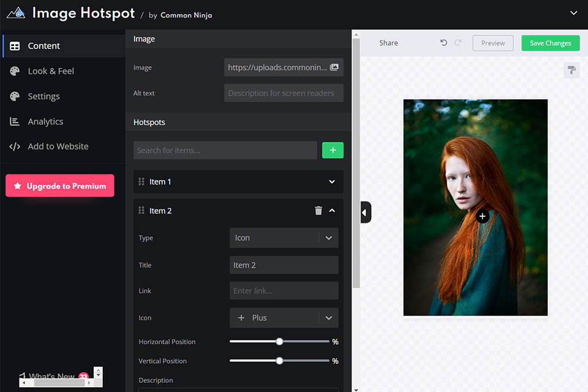Click the Settings palette icon

[x=15, y=96]
